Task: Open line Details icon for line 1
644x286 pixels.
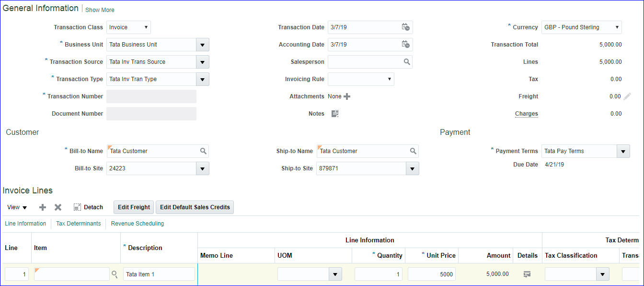Action: pos(527,274)
